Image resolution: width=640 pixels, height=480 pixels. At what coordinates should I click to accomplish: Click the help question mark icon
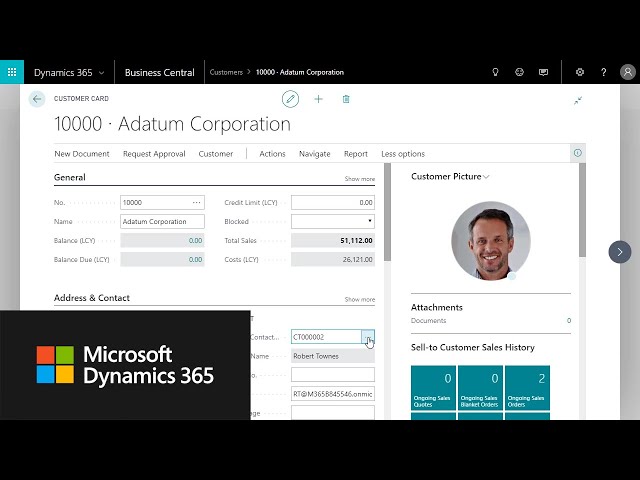[603, 72]
